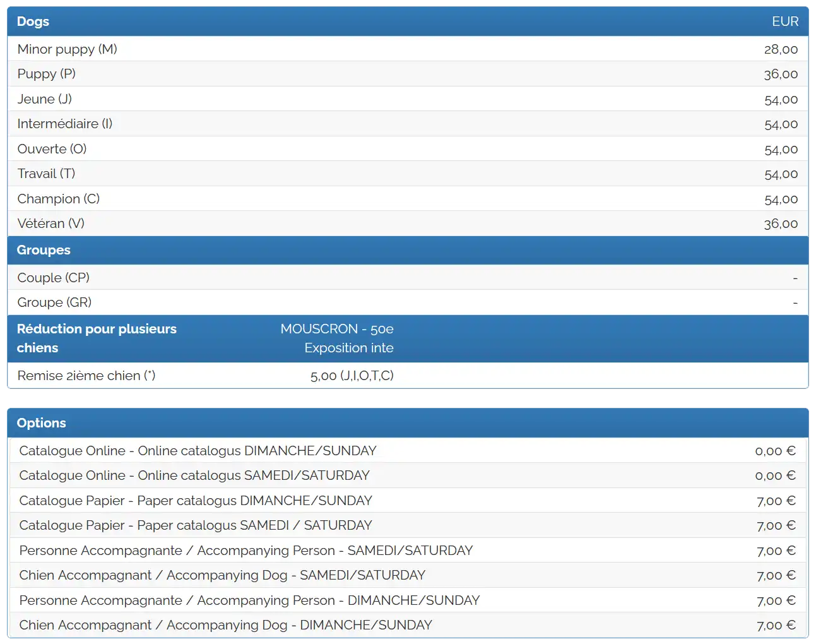816x644 pixels.
Task: Click the Réduction pour plusieurs chiens header
Action: pyautogui.click(x=97, y=338)
